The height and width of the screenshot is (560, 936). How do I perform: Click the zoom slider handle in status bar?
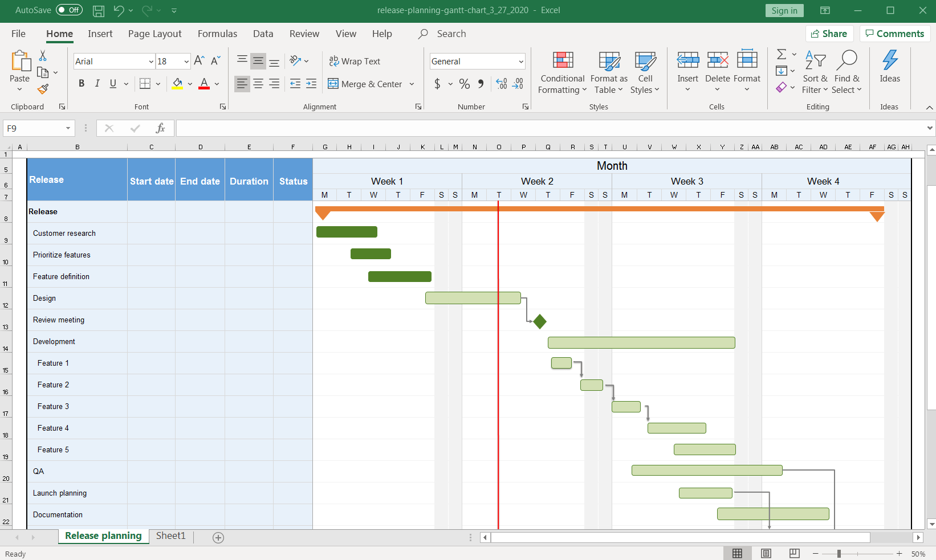[x=839, y=554]
